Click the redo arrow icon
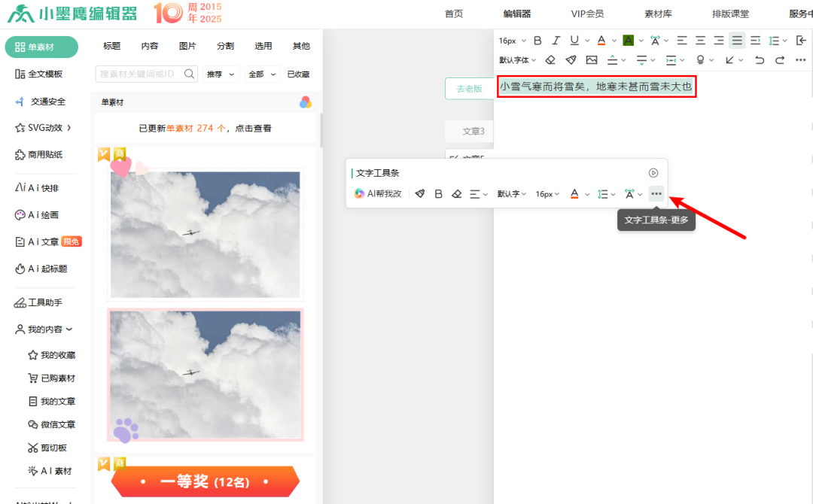The width and height of the screenshot is (813, 504). [780, 60]
